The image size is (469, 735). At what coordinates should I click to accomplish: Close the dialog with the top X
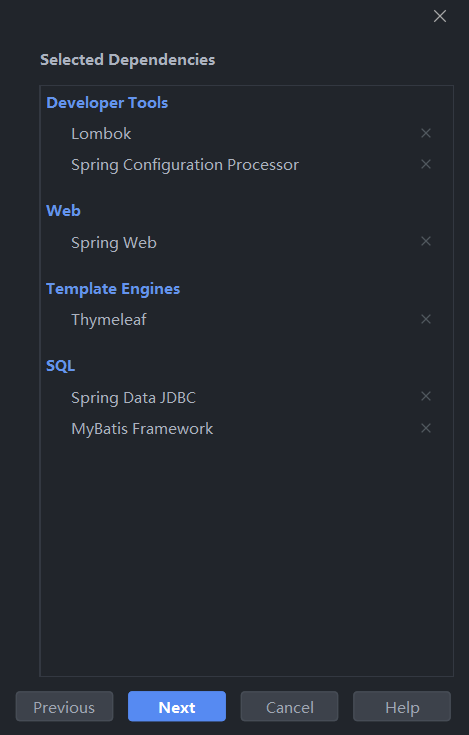click(x=439, y=16)
